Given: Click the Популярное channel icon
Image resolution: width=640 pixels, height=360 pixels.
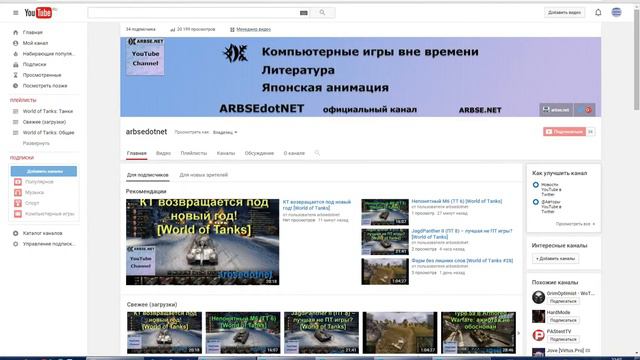Looking at the screenshot, I should (x=18, y=182).
